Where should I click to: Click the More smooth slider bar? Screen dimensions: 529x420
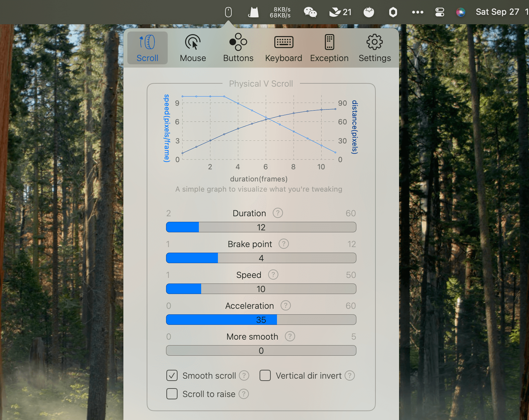click(261, 350)
